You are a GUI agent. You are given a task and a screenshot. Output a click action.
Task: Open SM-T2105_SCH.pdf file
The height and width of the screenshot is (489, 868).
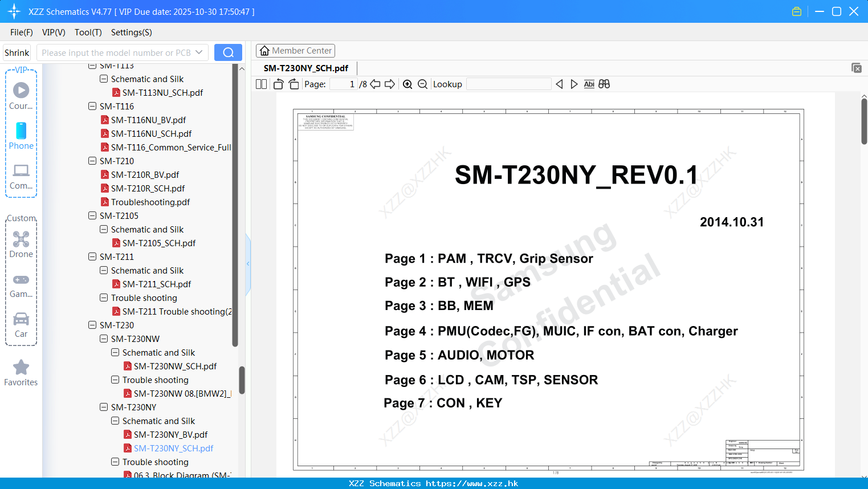click(x=159, y=243)
